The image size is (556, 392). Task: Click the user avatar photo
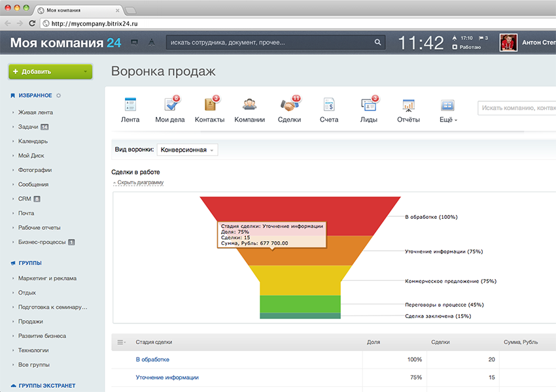point(508,42)
